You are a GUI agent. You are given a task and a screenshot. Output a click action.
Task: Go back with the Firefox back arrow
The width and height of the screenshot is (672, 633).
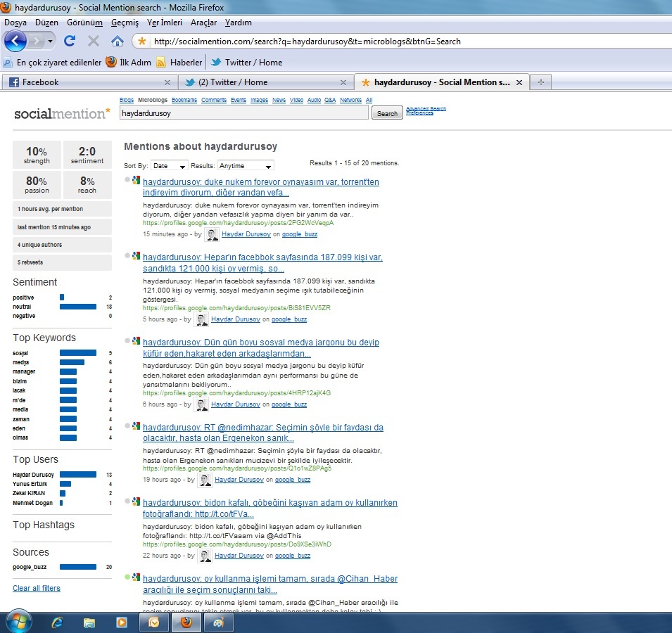(15, 41)
